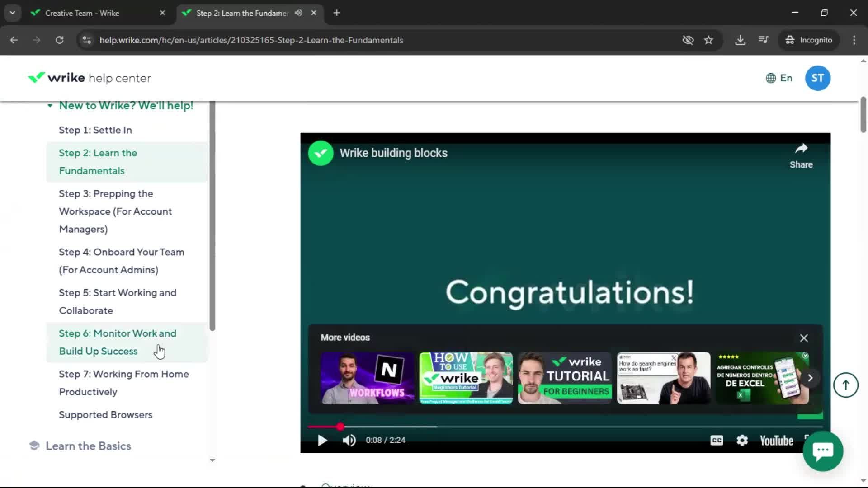Toggle closed captions CC button
Viewport: 868px width, 488px height.
[717, 440]
